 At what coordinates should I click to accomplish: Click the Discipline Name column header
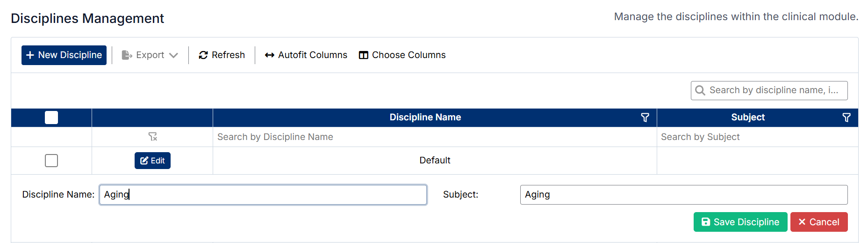point(425,118)
